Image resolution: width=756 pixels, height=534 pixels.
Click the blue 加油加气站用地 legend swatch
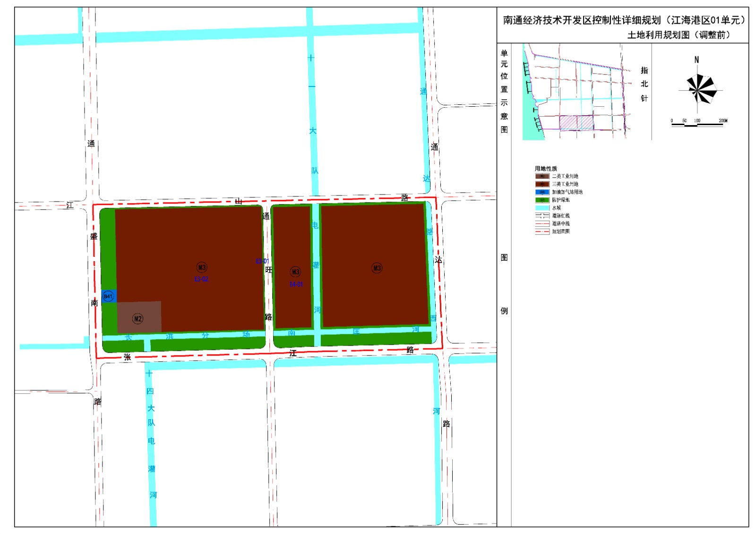coord(542,192)
